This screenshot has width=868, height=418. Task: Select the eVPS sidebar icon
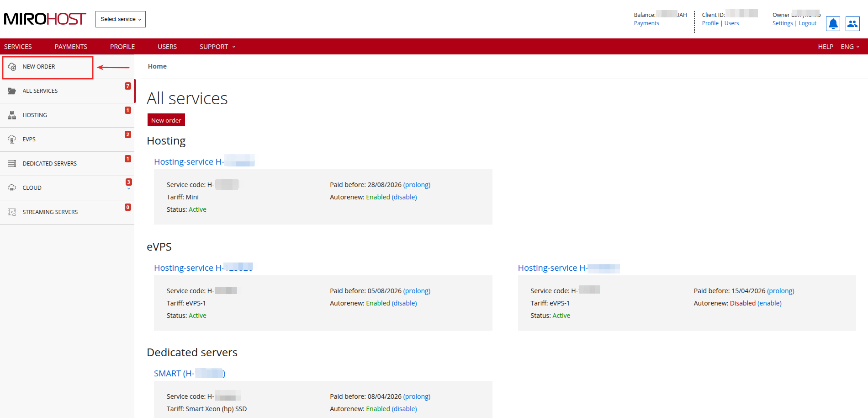pos(12,139)
